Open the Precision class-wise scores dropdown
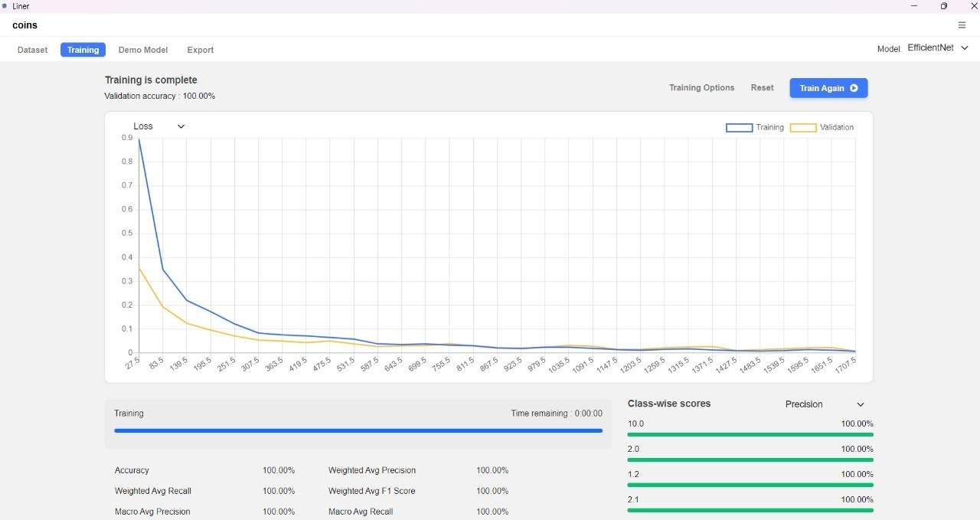 click(x=825, y=404)
